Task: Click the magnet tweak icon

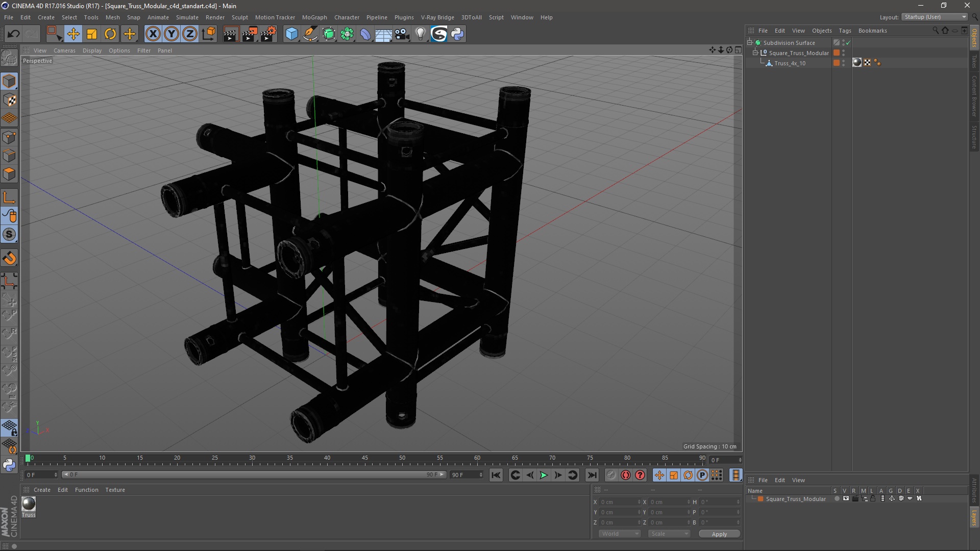Action: 9,258
